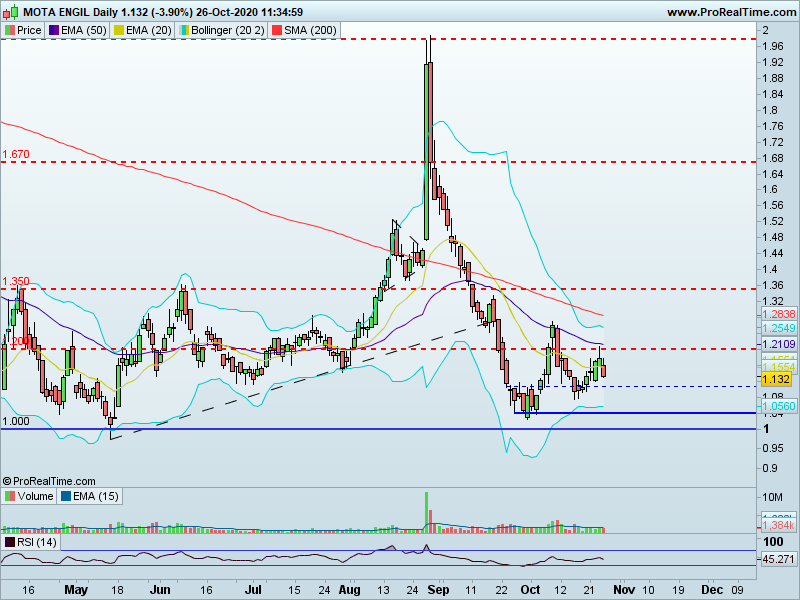The height and width of the screenshot is (600, 800).
Task: Click the red 1.2838 SMA value tag
Action: click(779, 314)
